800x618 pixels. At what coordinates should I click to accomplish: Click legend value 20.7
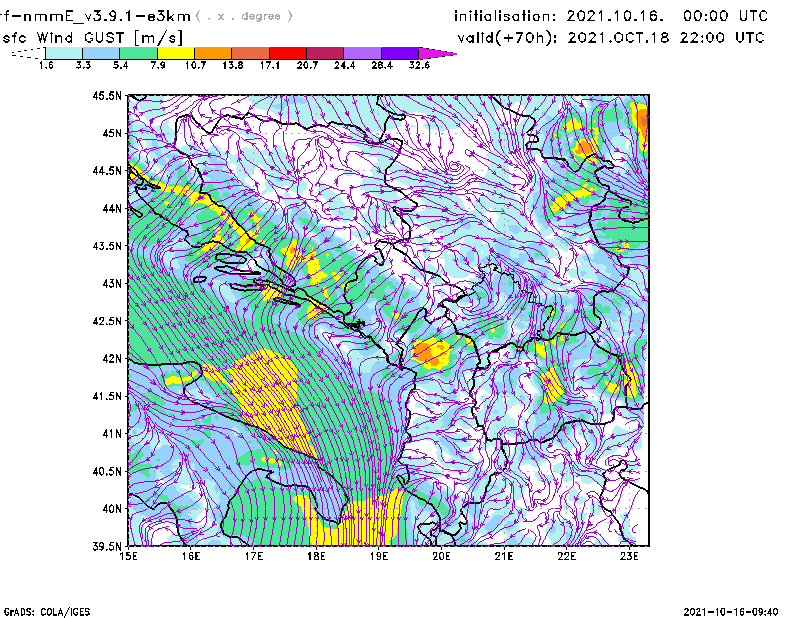click(307, 65)
